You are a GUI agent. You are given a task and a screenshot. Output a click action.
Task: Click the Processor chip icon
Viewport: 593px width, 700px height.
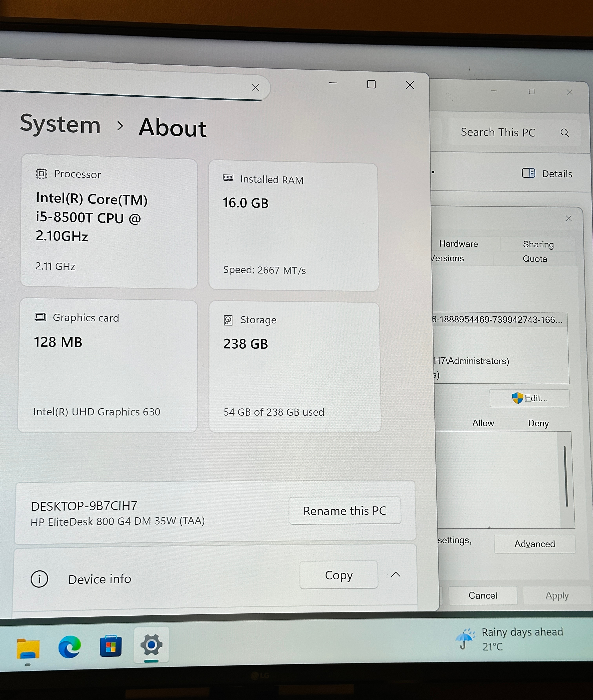click(x=41, y=173)
